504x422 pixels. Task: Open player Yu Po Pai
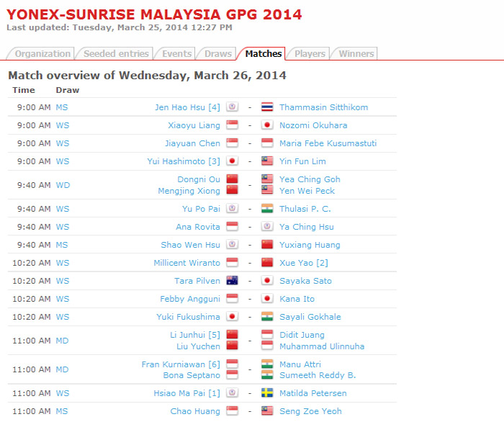pos(201,209)
